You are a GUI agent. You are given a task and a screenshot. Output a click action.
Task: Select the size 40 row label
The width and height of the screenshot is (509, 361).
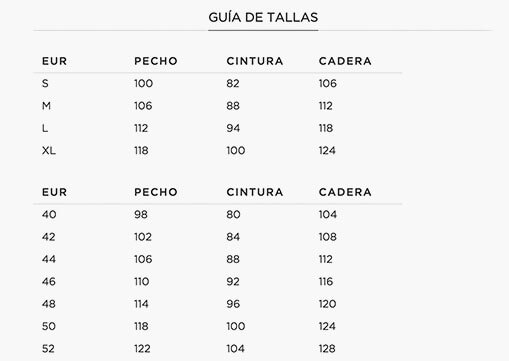tap(49, 214)
